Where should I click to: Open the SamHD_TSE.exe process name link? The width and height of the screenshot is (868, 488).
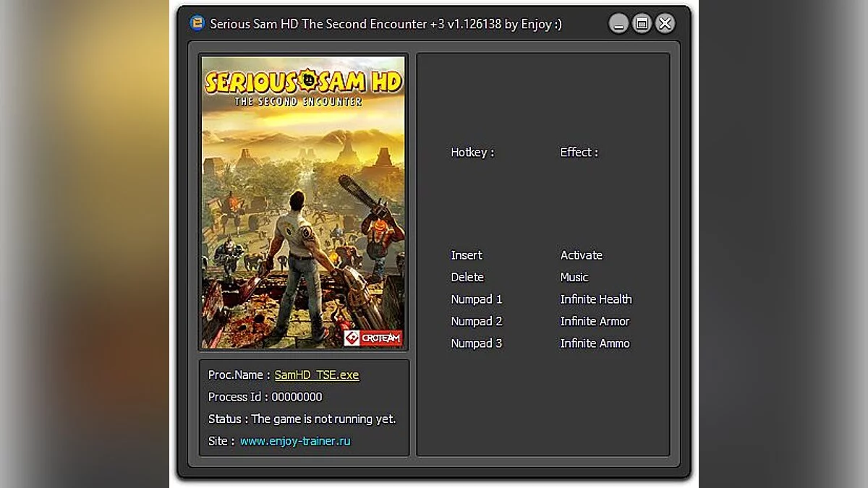click(317, 374)
